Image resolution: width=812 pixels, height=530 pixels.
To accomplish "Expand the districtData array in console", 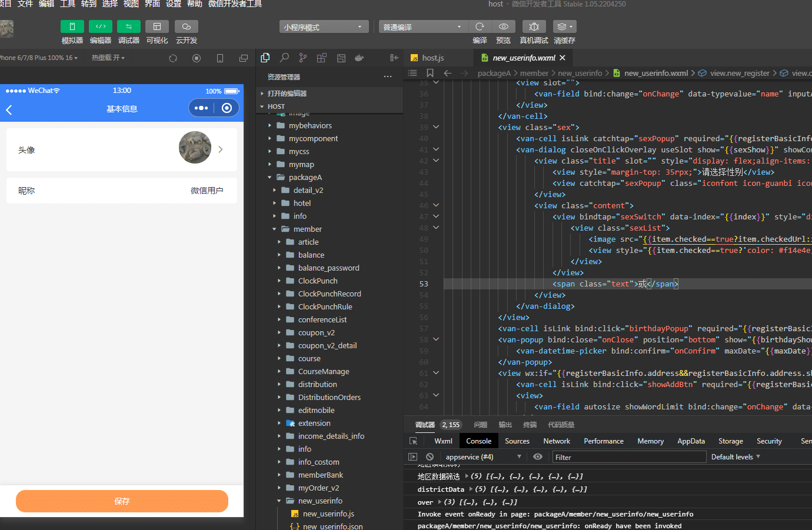I will pyautogui.click(x=471, y=489).
